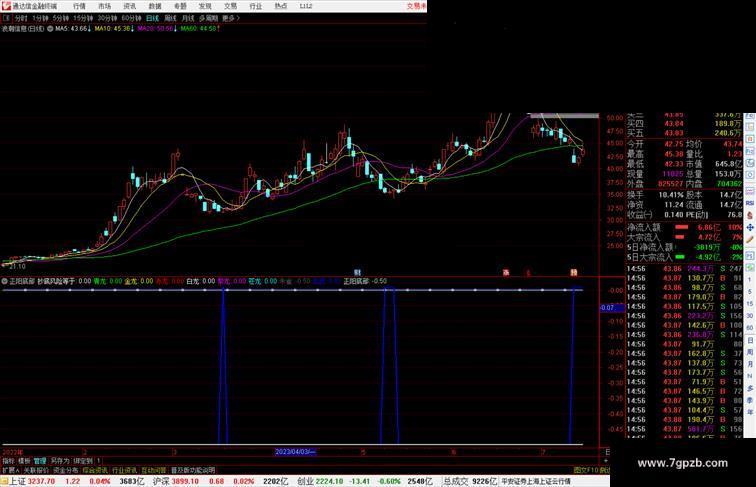Select the 月线 monthly period
756x487 pixels.
point(188,18)
